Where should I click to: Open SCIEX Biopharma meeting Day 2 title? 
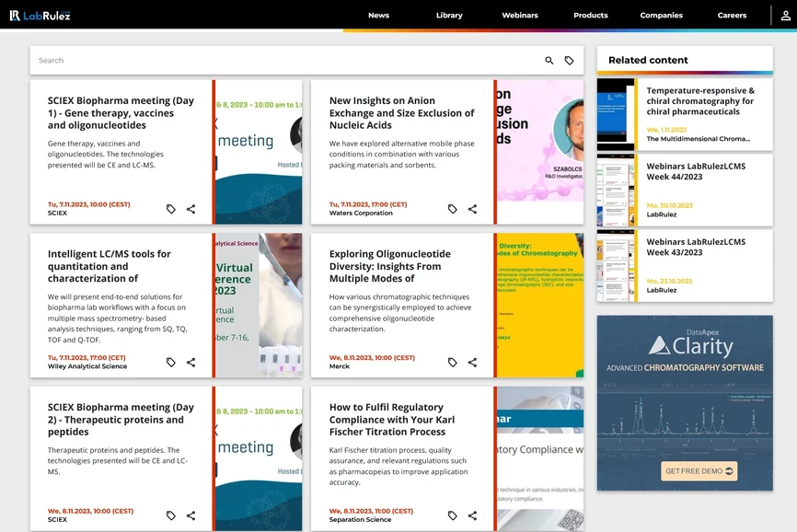121,420
